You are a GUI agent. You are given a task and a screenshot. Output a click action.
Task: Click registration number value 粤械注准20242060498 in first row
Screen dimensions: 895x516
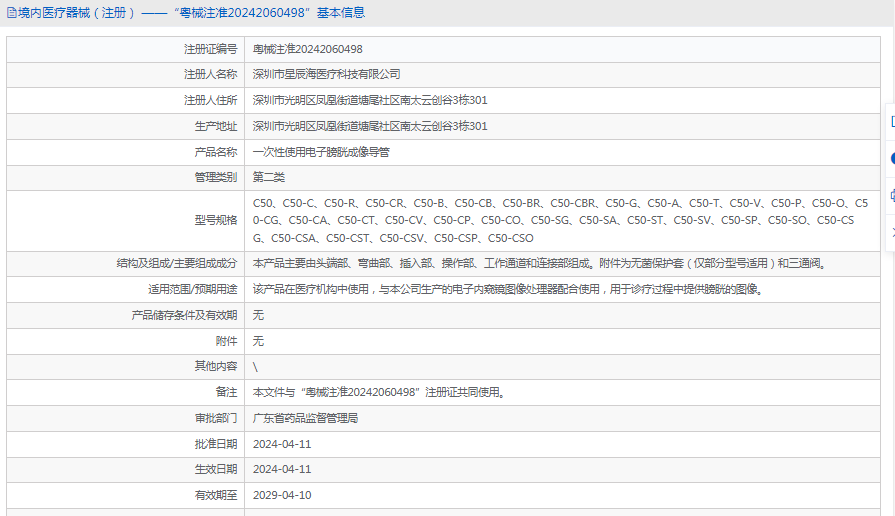point(308,49)
